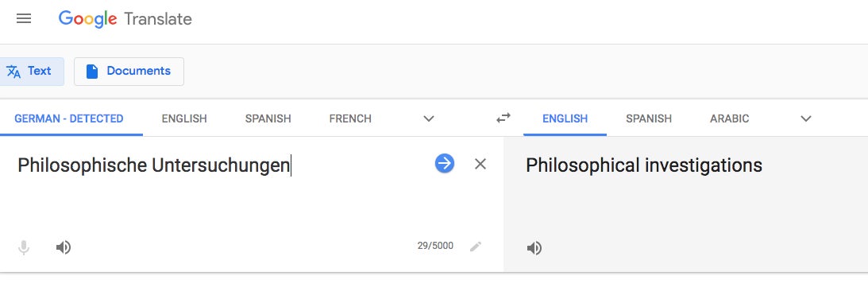Viewport: 868px width, 303px height.
Task: Activate the microphone voice input
Action: 24,247
